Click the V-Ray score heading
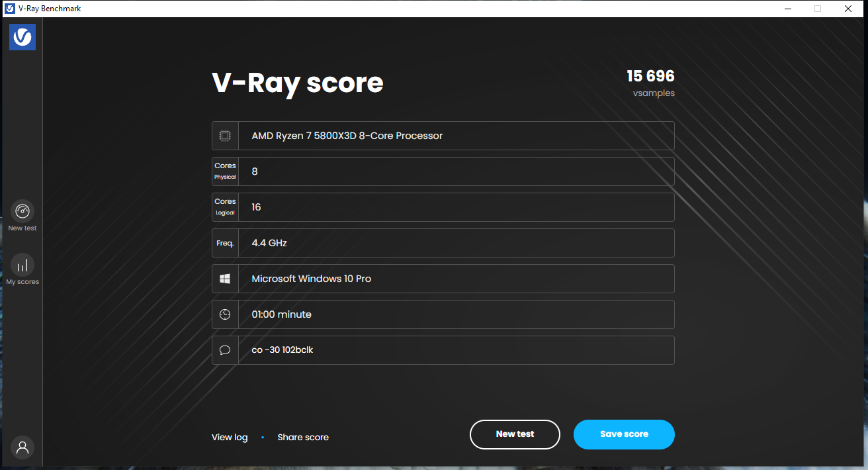This screenshot has height=470, width=868. [x=298, y=83]
